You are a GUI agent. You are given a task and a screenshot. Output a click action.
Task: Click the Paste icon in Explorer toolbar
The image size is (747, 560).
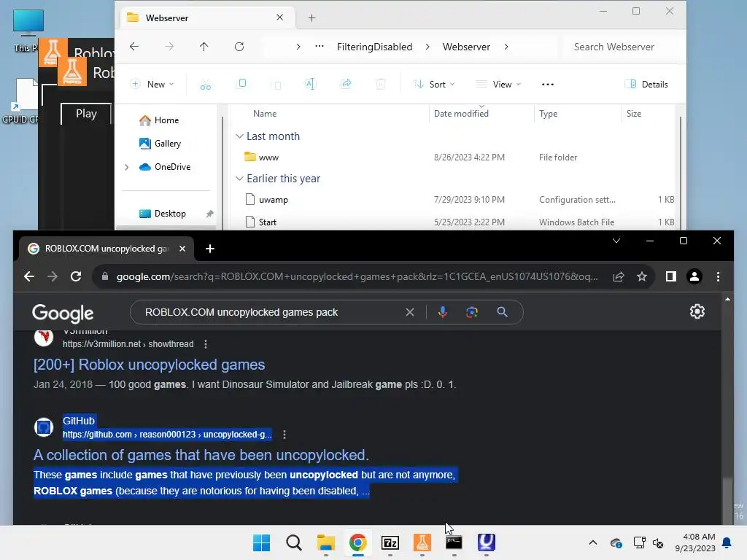[x=276, y=85]
